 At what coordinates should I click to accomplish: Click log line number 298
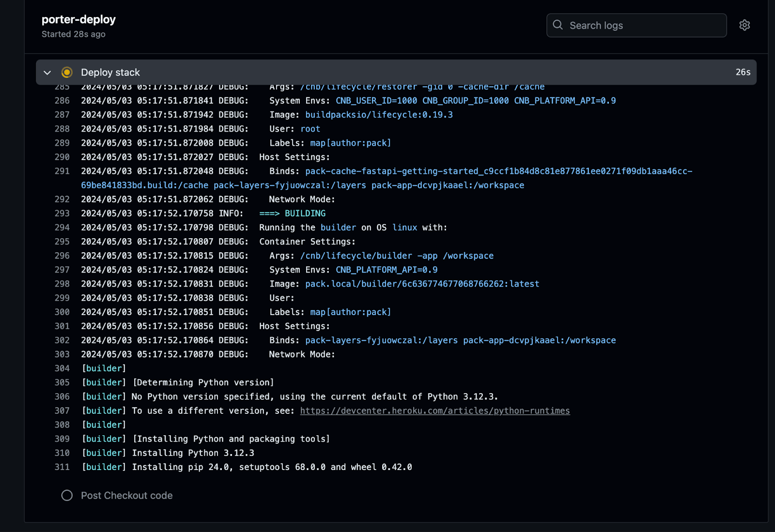[x=62, y=284]
